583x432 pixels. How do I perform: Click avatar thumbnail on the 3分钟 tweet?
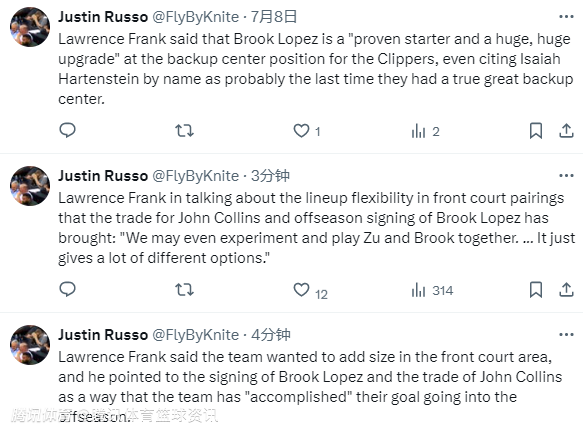[30, 186]
